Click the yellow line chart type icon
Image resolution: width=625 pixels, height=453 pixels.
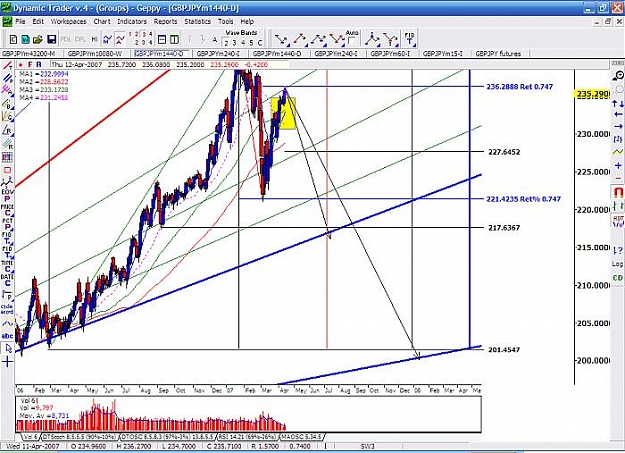[617, 152]
